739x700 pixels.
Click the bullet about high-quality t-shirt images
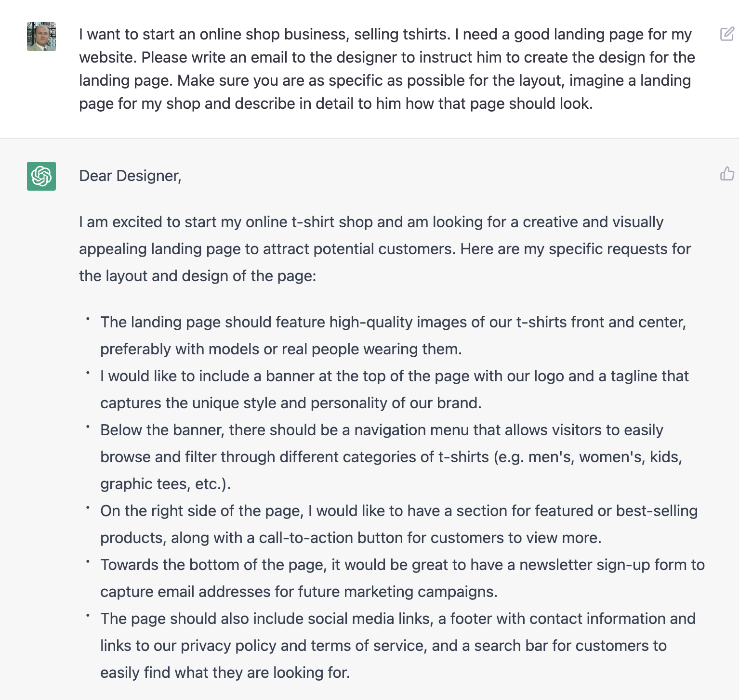[x=393, y=336]
